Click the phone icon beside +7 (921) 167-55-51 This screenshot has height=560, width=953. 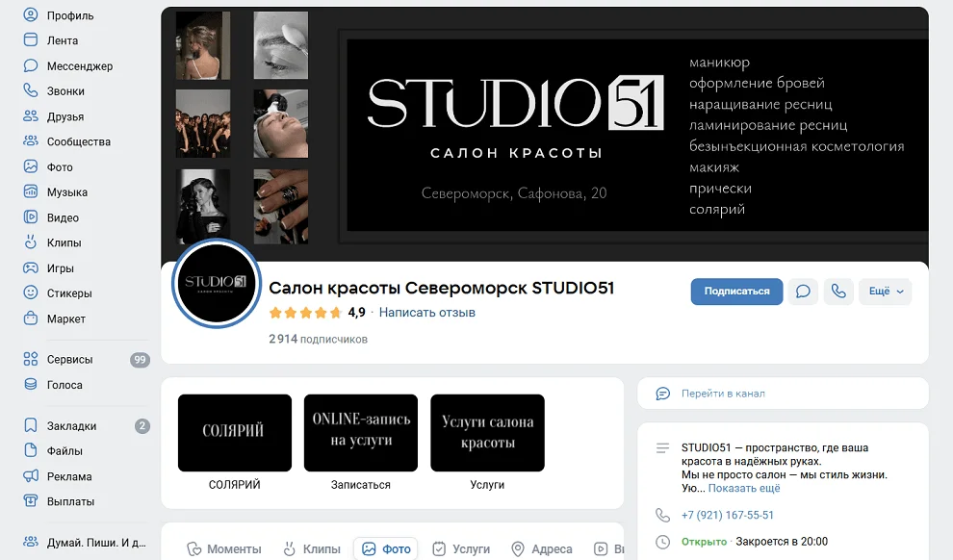tap(663, 515)
